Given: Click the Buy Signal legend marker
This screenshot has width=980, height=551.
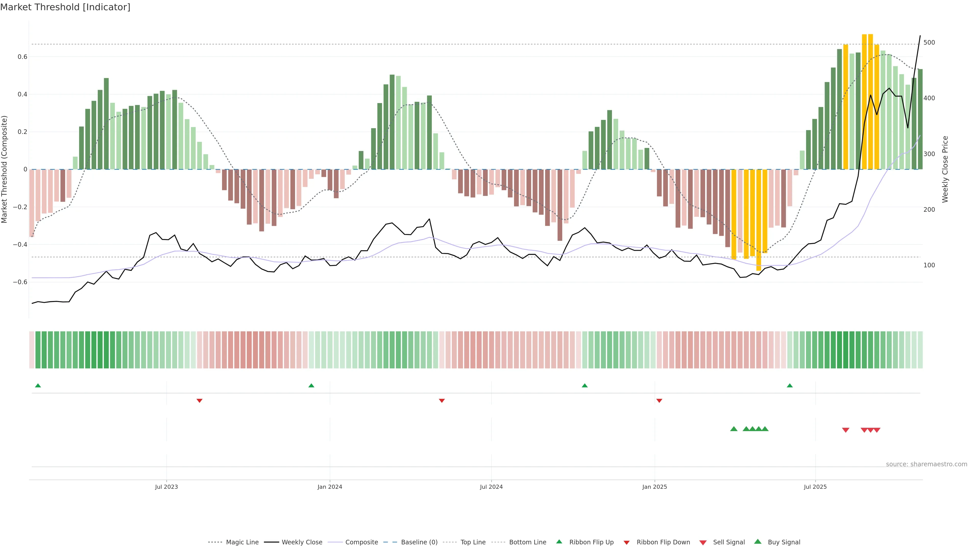Looking at the screenshot, I should [x=757, y=542].
